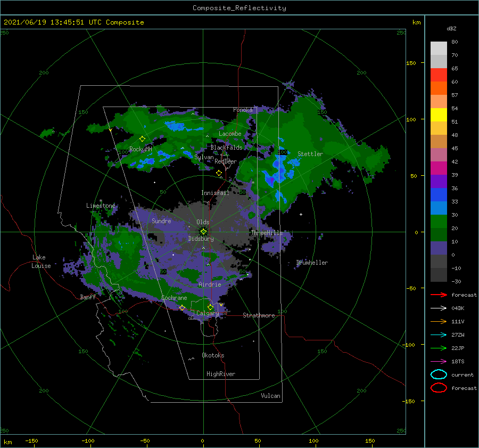Click the Didsbury label

click(201, 239)
